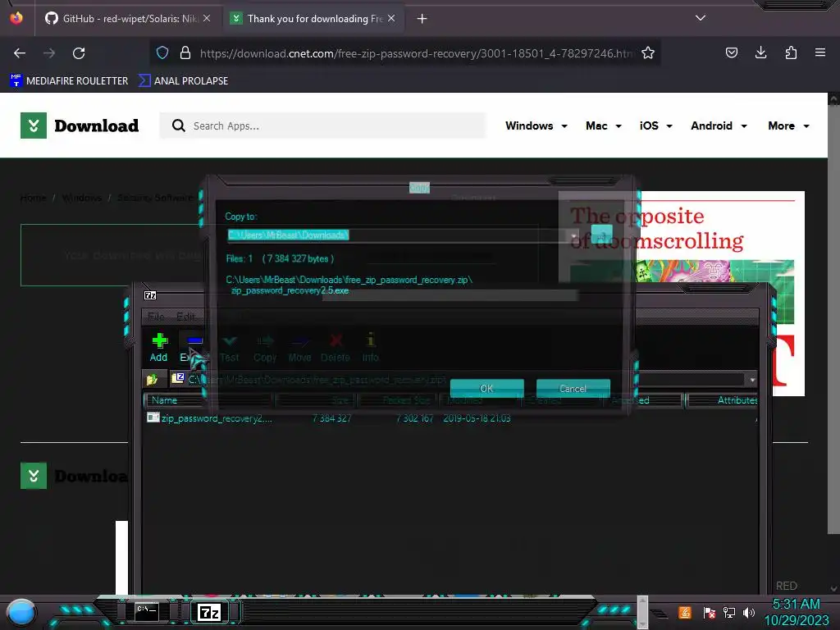Open the File menu in 7-Zip
Viewport: 840px width, 630px height.
[156, 317]
